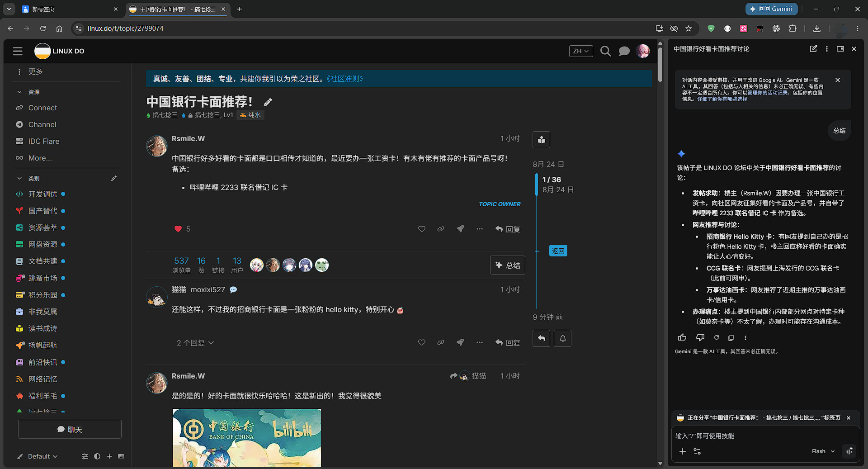
Task: Switch to the 新标签页 browser tab
Action: [x=69, y=9]
